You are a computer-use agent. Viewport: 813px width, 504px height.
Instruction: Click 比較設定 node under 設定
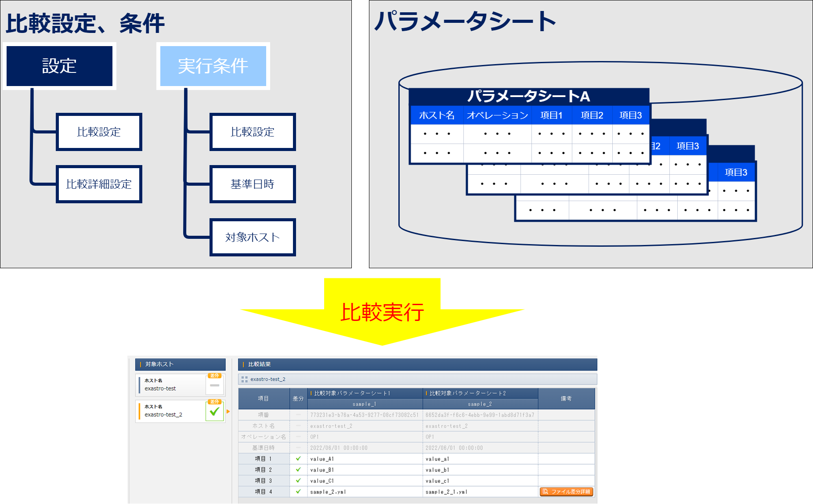[99, 132]
